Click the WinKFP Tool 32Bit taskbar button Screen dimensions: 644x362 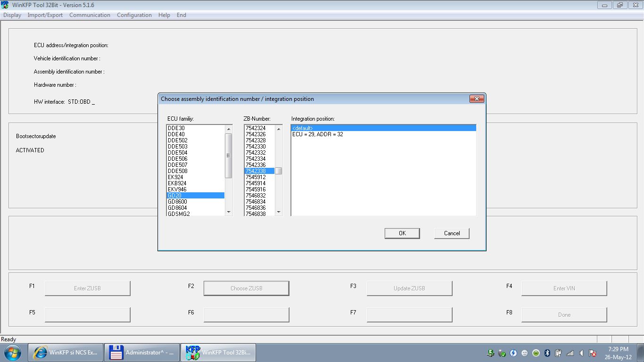[218, 353]
